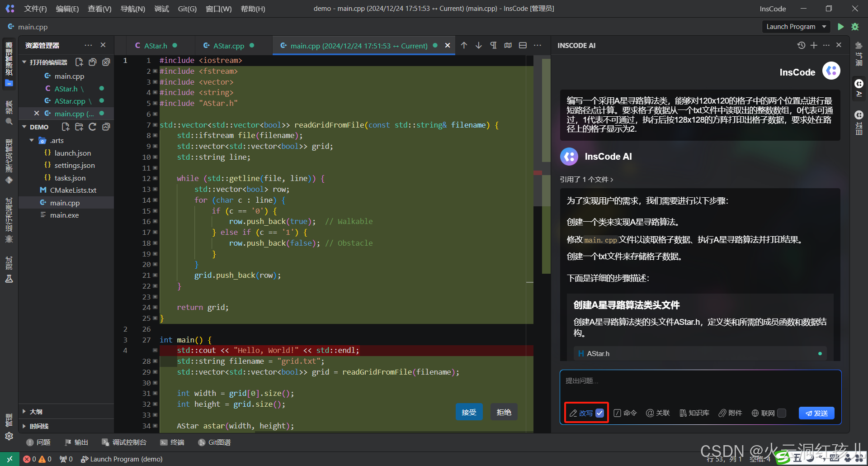Collapse all folders icon in DEMO header

106,127
